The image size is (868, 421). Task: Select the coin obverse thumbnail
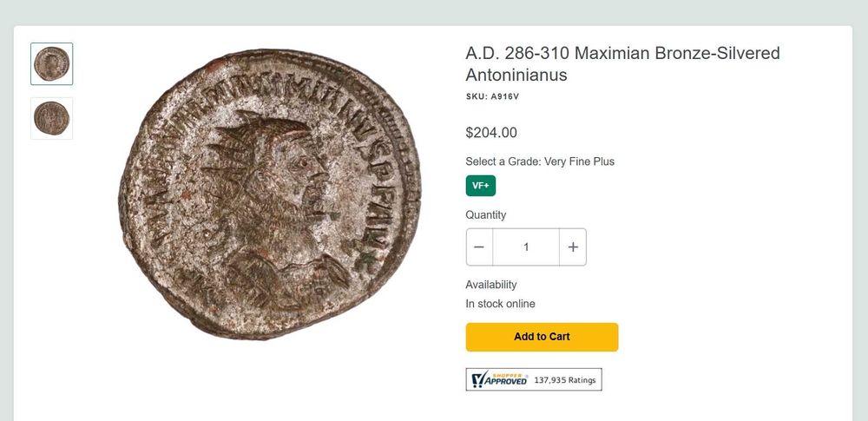click(x=52, y=63)
